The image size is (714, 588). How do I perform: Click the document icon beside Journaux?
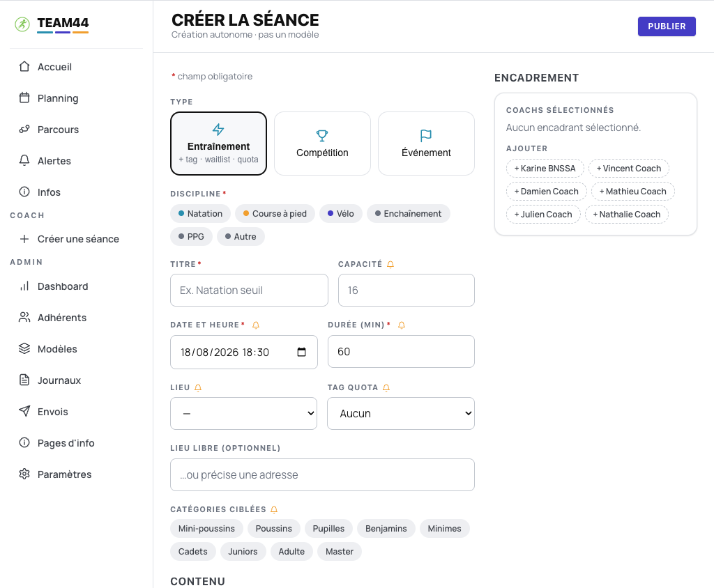pos(24,380)
